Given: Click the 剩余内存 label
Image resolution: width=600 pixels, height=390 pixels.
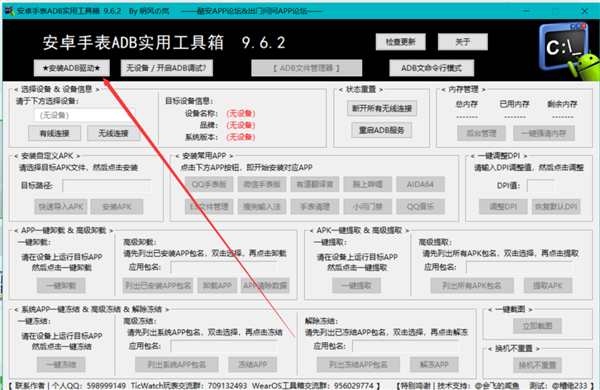Looking at the screenshot, I should 562,104.
